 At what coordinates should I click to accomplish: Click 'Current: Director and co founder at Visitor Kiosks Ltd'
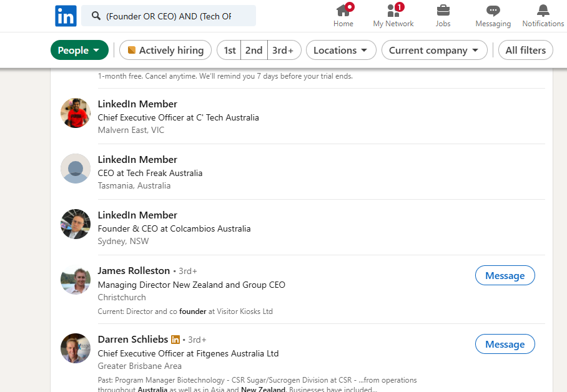click(185, 311)
